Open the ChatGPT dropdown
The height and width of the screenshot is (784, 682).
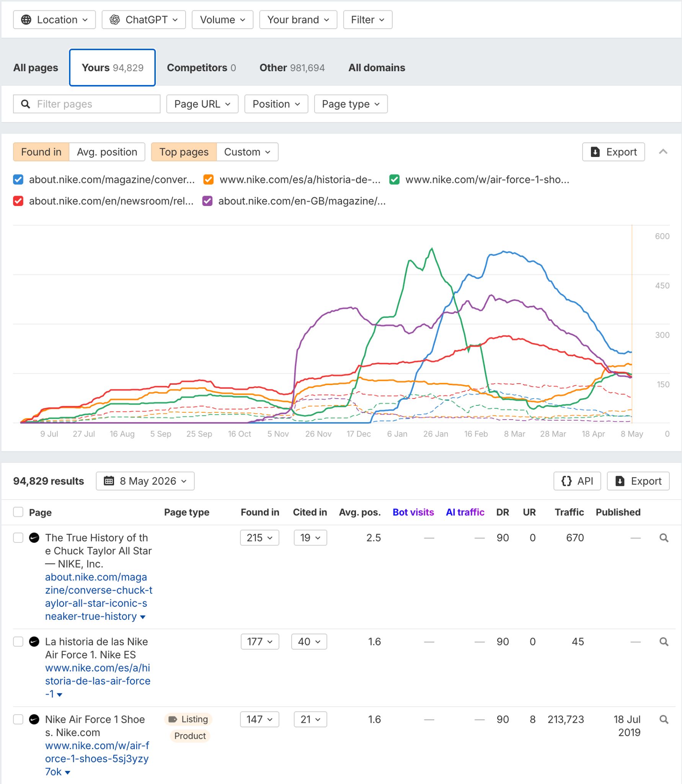pos(144,20)
